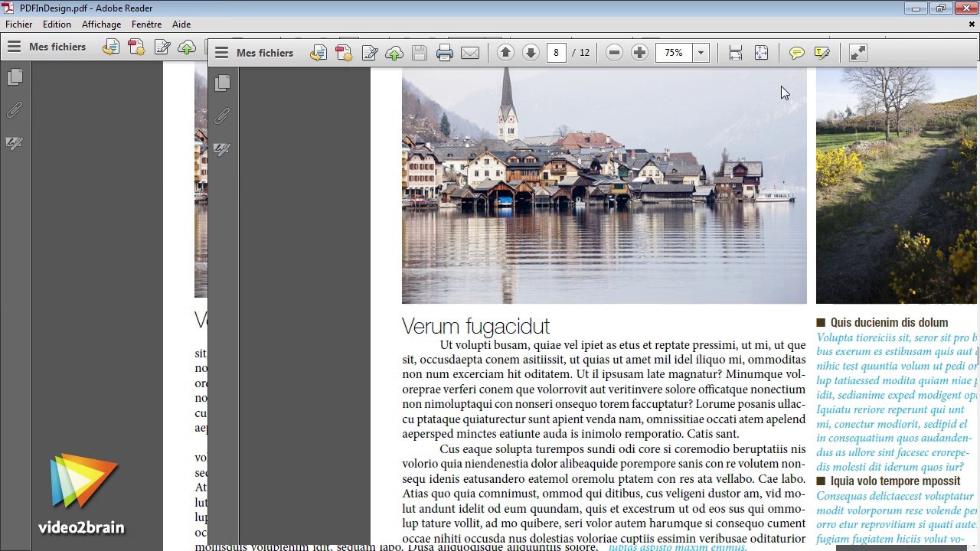
Task: Open the signatures panel in the front sidebar
Action: (x=222, y=149)
